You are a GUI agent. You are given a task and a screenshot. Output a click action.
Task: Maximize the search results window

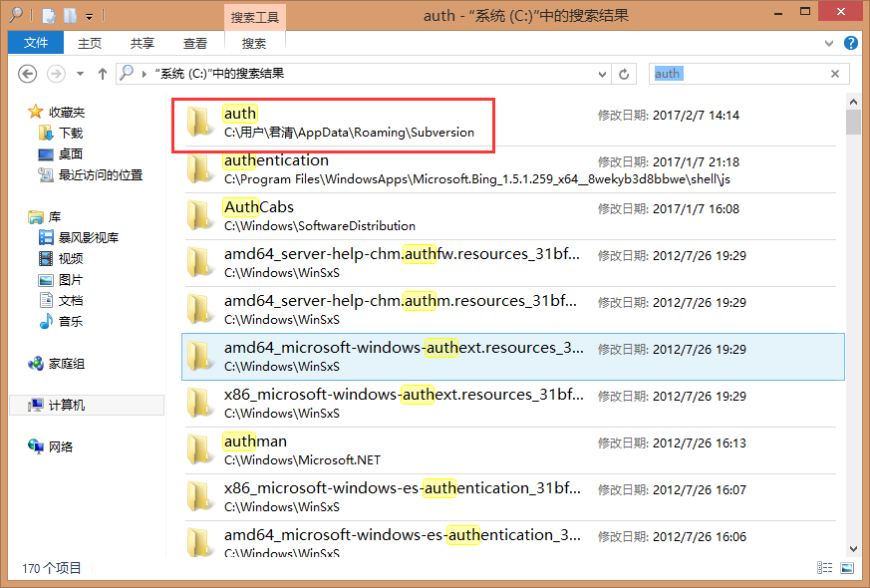coord(805,12)
